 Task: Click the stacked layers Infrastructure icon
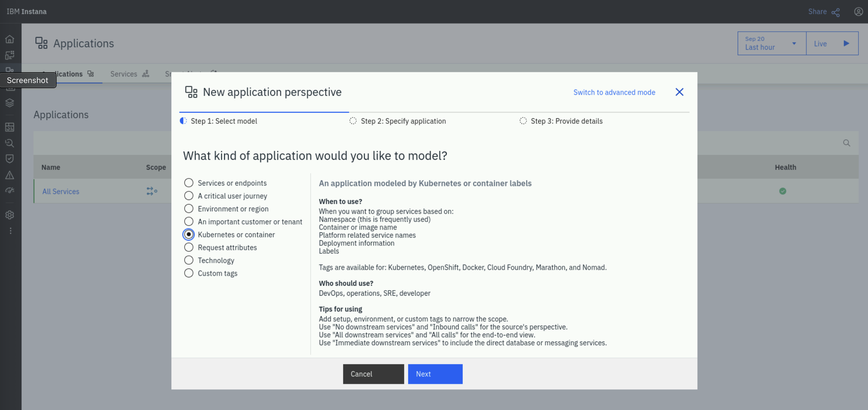(10, 103)
